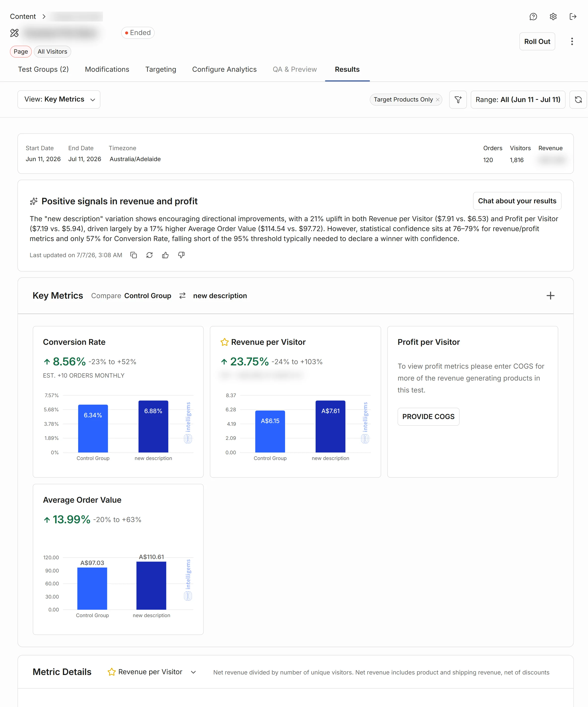Open the add filter funnel icon
This screenshot has height=707, width=588.
point(458,100)
